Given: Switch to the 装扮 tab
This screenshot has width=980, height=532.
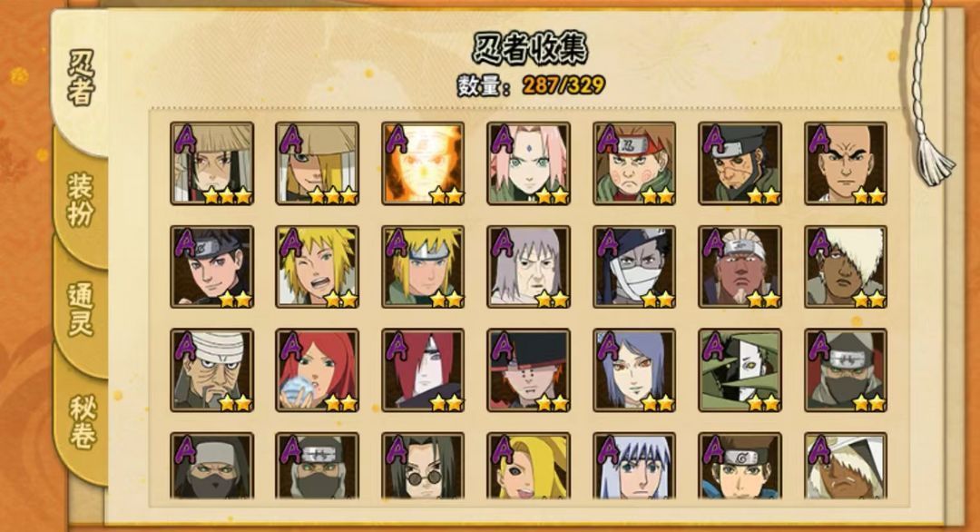Looking at the screenshot, I should (81, 200).
